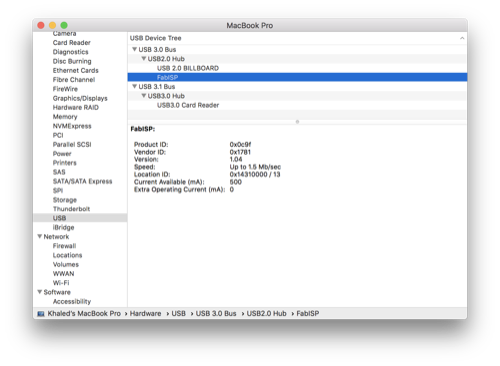The width and height of the screenshot is (500, 366).
Task: Select Card Reader in the sidebar
Action: click(x=72, y=43)
